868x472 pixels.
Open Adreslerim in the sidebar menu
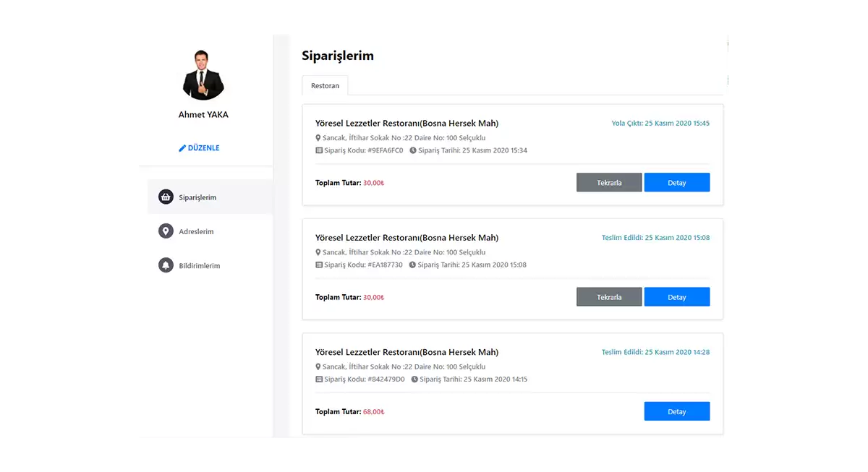(196, 232)
